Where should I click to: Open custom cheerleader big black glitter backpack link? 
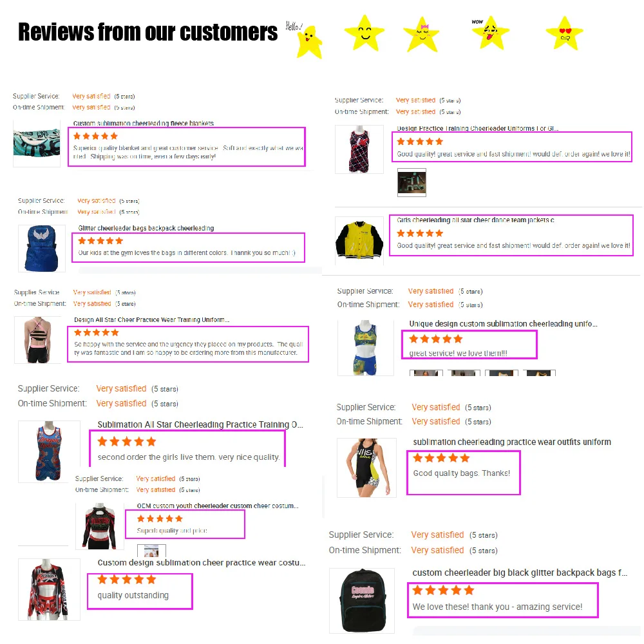coord(520,573)
